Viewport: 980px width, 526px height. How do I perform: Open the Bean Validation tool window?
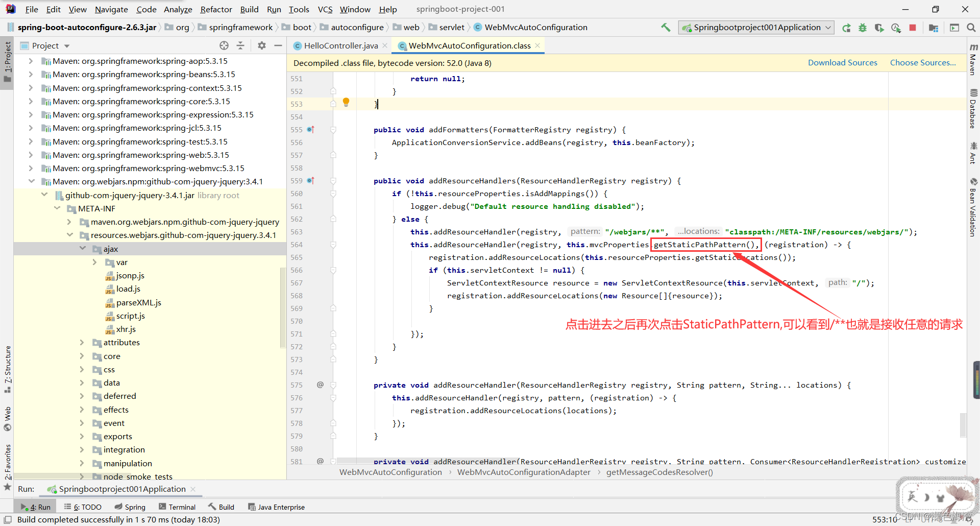tap(973, 207)
